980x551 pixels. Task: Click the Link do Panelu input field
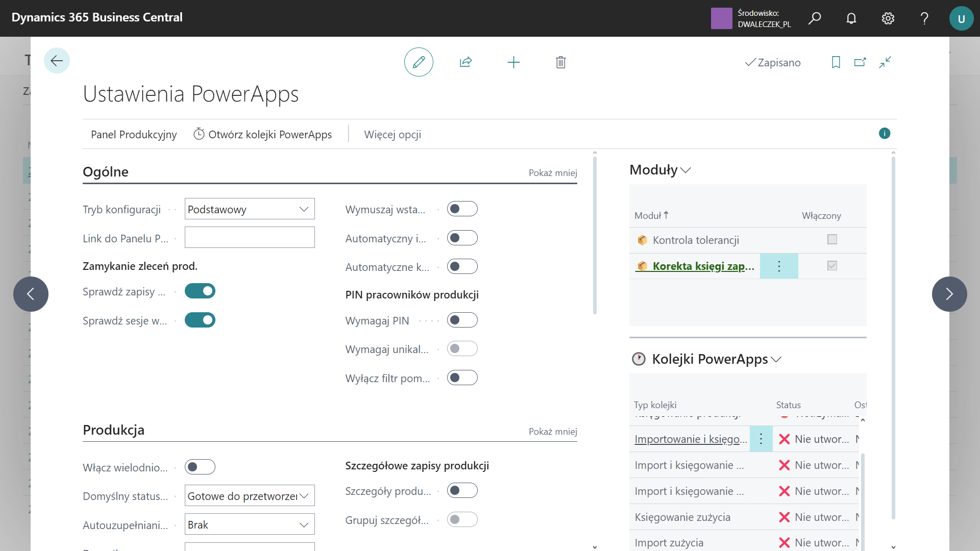[250, 238]
